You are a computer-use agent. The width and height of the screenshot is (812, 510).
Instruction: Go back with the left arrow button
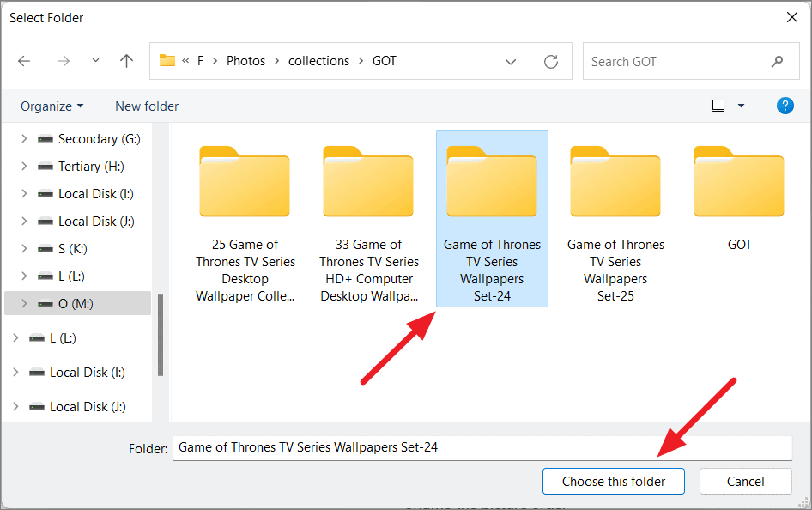click(24, 61)
